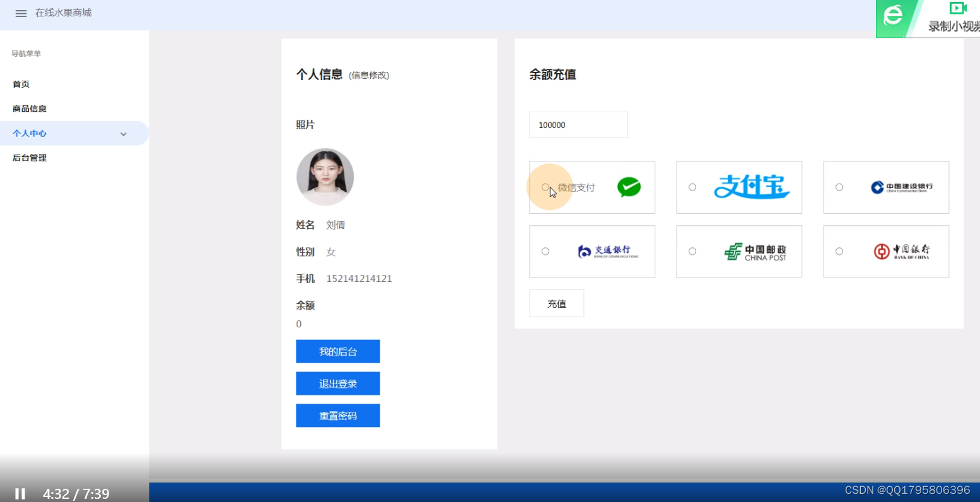
Task: Click the WeChat Pay green logo
Action: coord(629,187)
